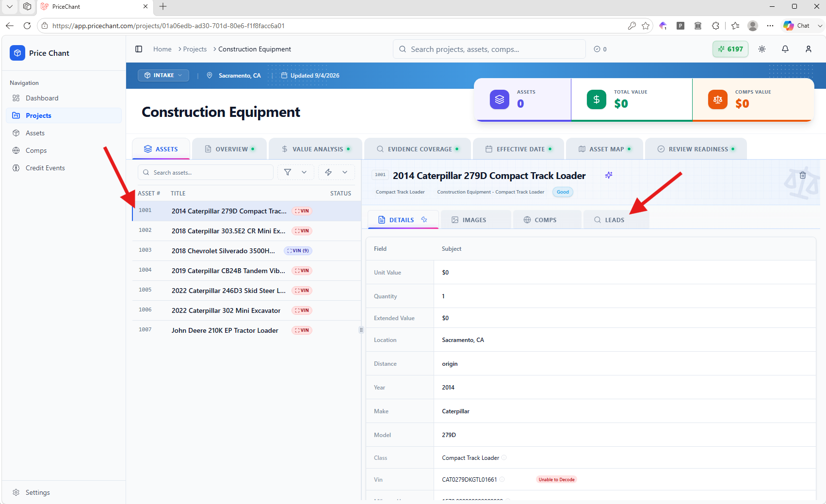Image resolution: width=826 pixels, height=504 pixels.
Task: Click the Comps Value scales icon
Action: click(x=718, y=99)
